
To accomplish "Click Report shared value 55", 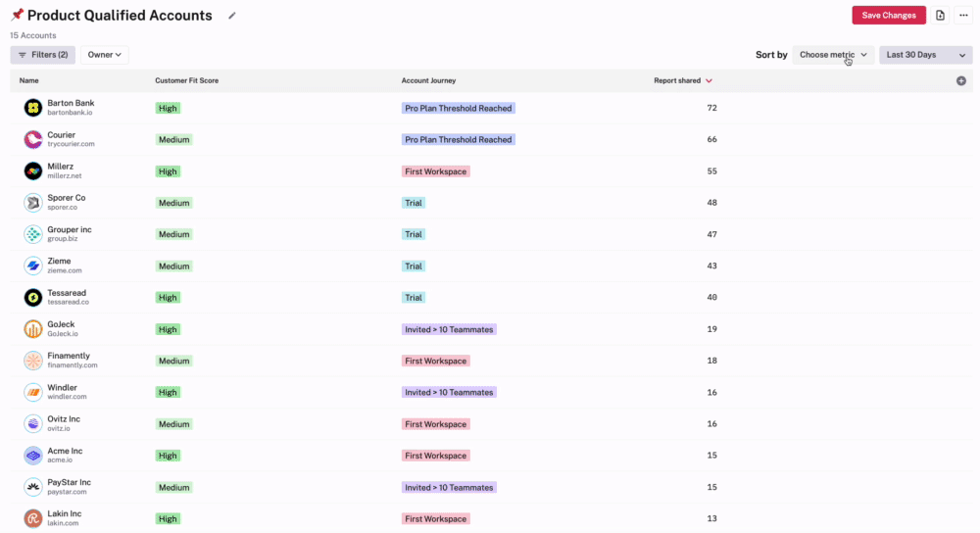I will pyautogui.click(x=711, y=171).
